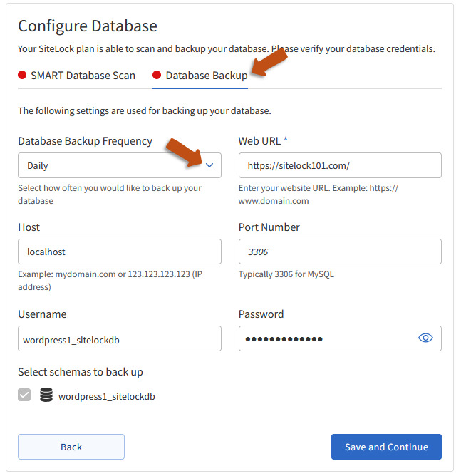Toggle the wordpress1_sitelockdb schema checkbox
The image size is (461, 476).
[24, 395]
